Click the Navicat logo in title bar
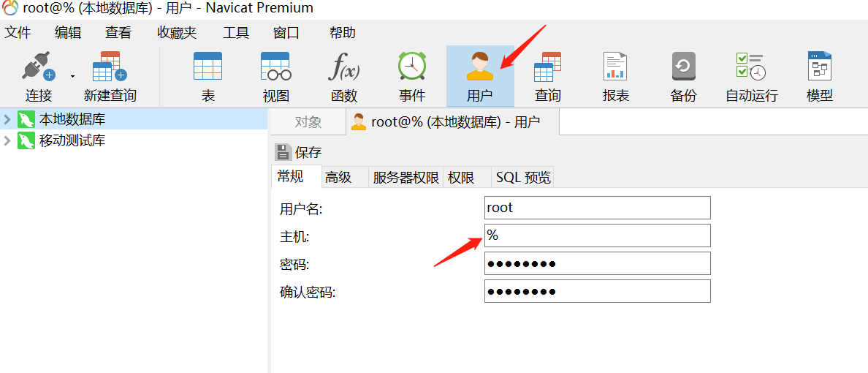Image resolution: width=868 pixels, height=373 pixels. pyautogui.click(x=10, y=8)
